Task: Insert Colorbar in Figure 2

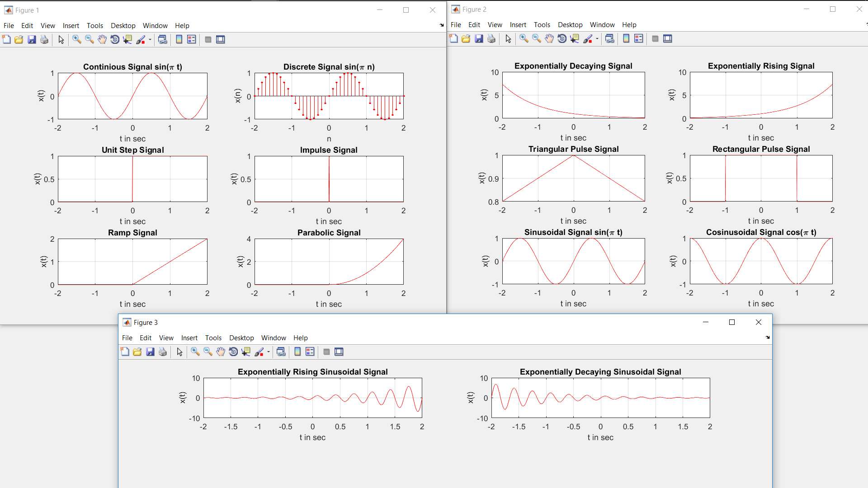Action: [x=626, y=39]
